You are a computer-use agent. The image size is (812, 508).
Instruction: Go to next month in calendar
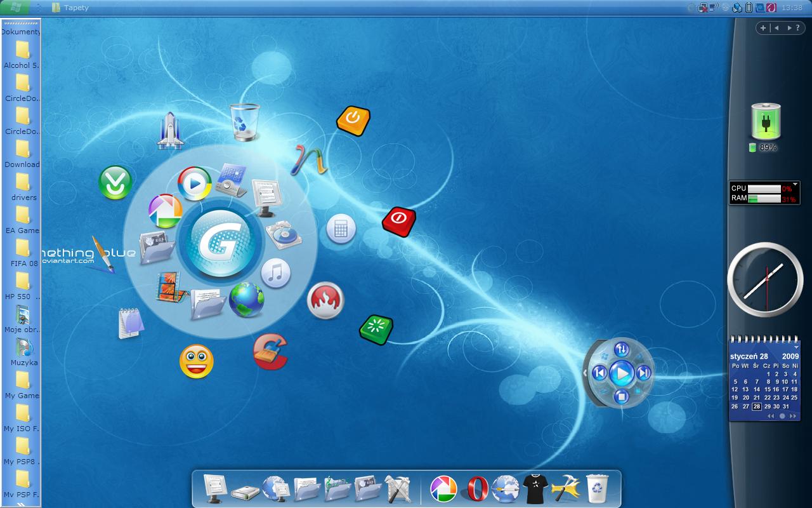coord(792,417)
